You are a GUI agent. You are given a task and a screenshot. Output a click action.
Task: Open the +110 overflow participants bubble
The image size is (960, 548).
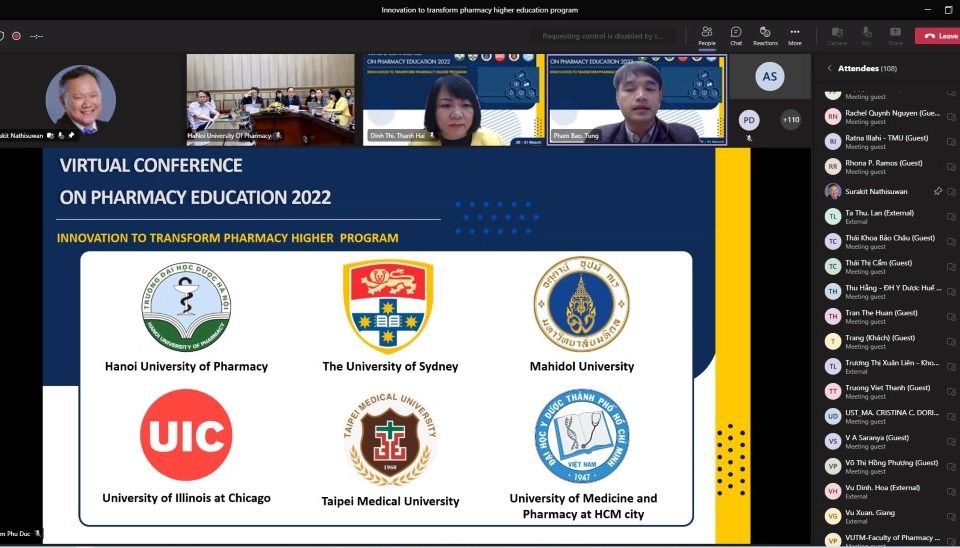[791, 119]
